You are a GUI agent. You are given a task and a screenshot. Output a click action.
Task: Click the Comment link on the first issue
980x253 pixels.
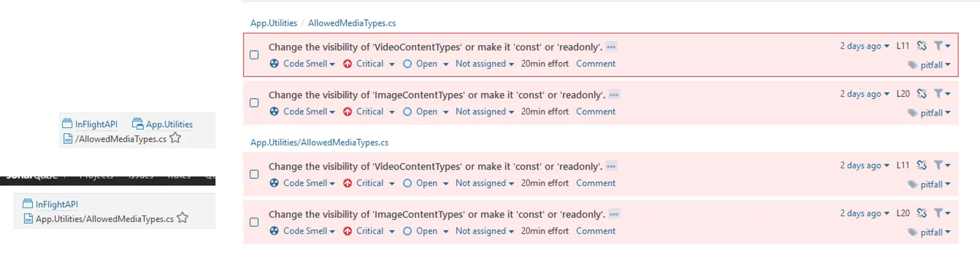coord(596,64)
